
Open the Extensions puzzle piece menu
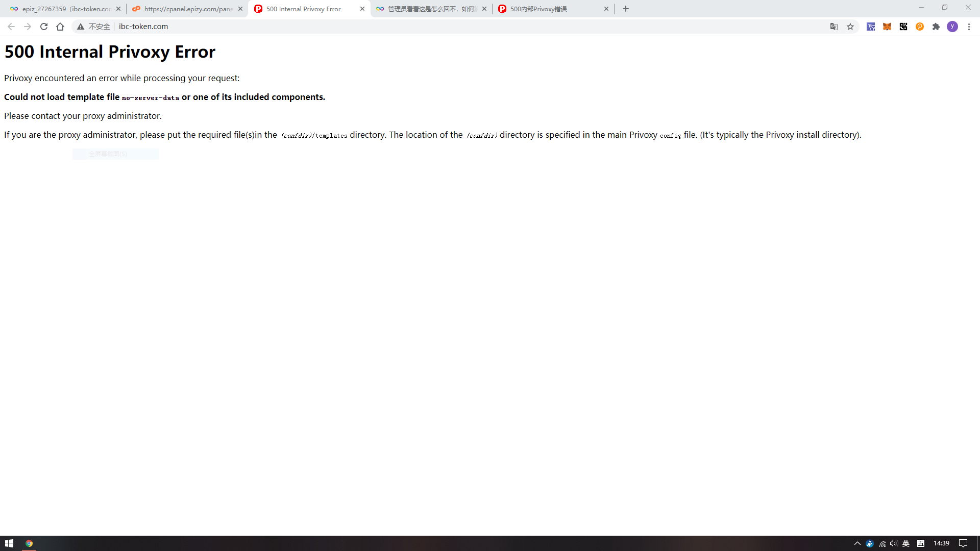pos(936,27)
